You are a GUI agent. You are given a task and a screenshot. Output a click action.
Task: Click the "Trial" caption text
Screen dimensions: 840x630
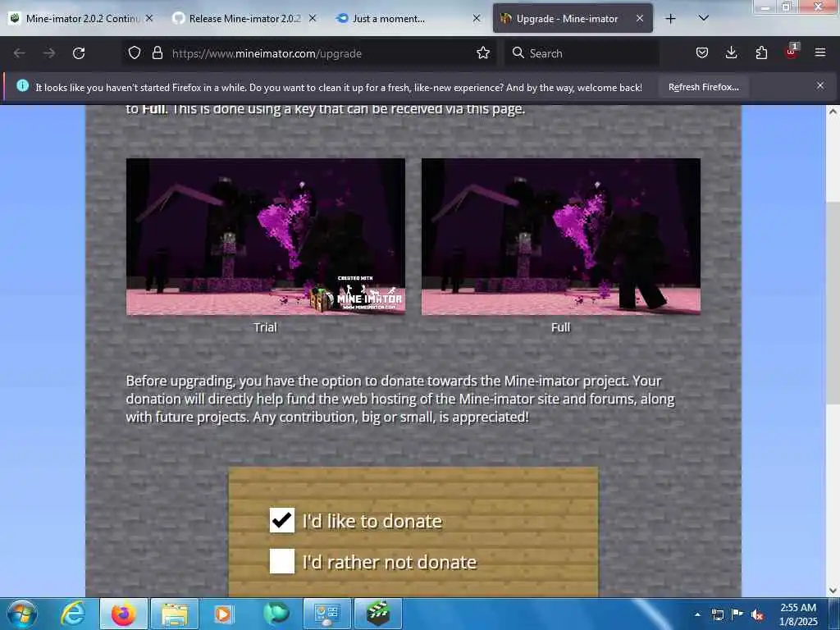(x=265, y=327)
